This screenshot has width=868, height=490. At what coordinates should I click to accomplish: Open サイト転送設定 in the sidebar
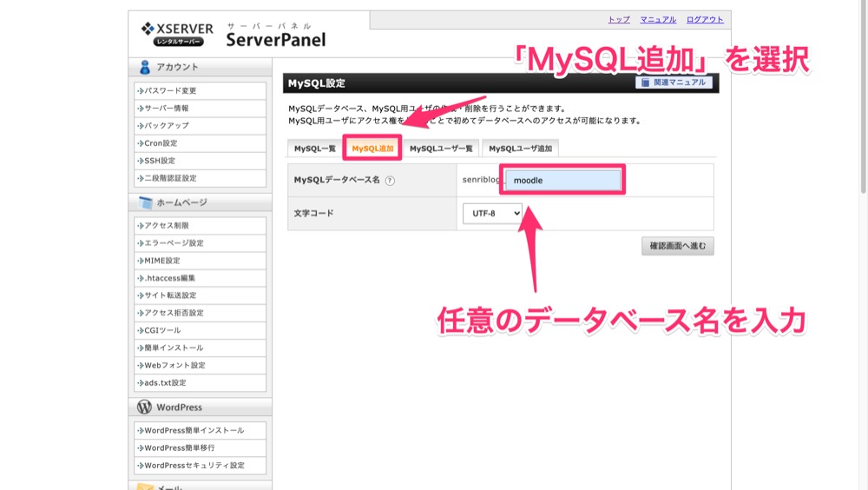tap(200, 295)
